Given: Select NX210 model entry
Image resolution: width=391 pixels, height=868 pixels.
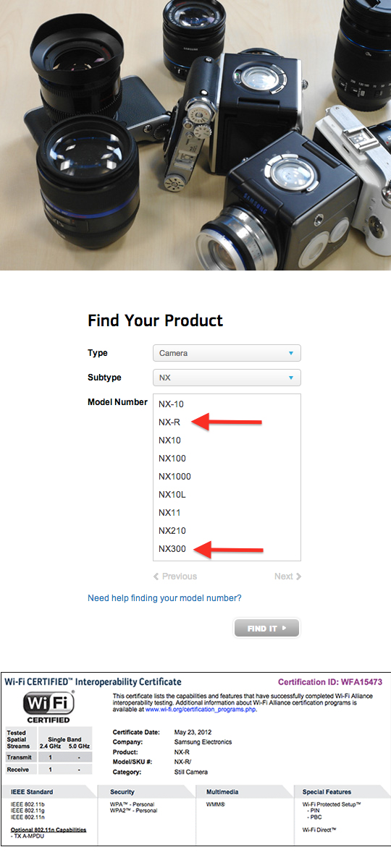Looking at the screenshot, I should pyautogui.click(x=172, y=531).
